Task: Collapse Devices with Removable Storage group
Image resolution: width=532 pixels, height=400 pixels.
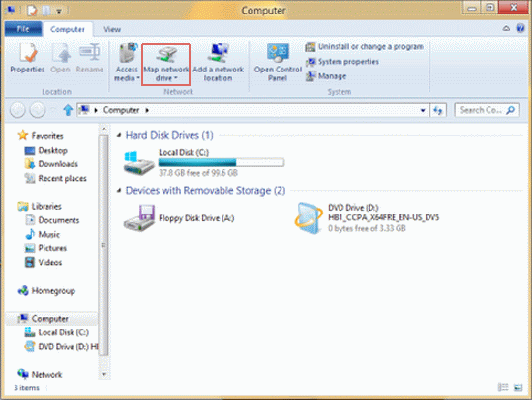Action: click(x=119, y=191)
